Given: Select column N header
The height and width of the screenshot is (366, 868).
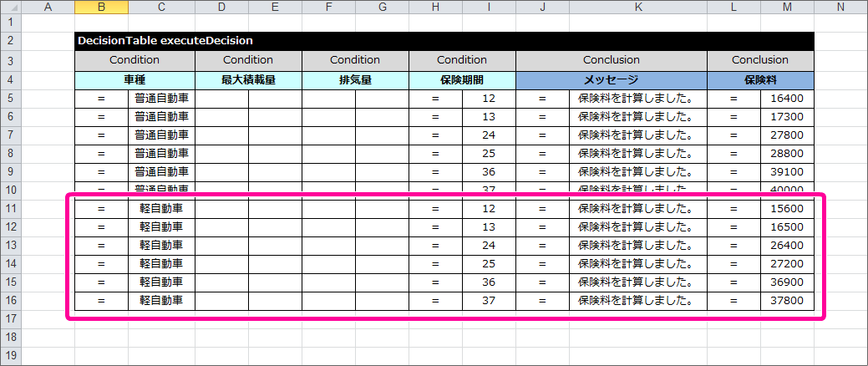Looking at the screenshot, I should click(840, 8).
